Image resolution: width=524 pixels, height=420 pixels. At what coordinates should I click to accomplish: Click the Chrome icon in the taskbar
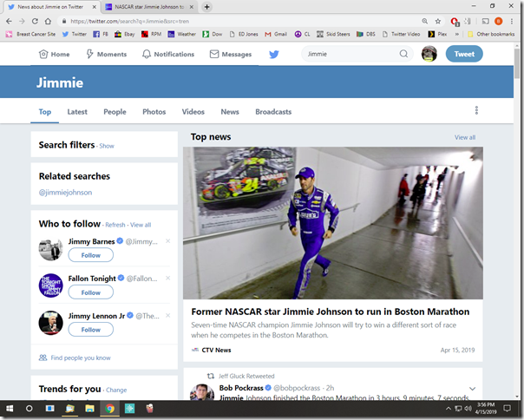point(109,409)
